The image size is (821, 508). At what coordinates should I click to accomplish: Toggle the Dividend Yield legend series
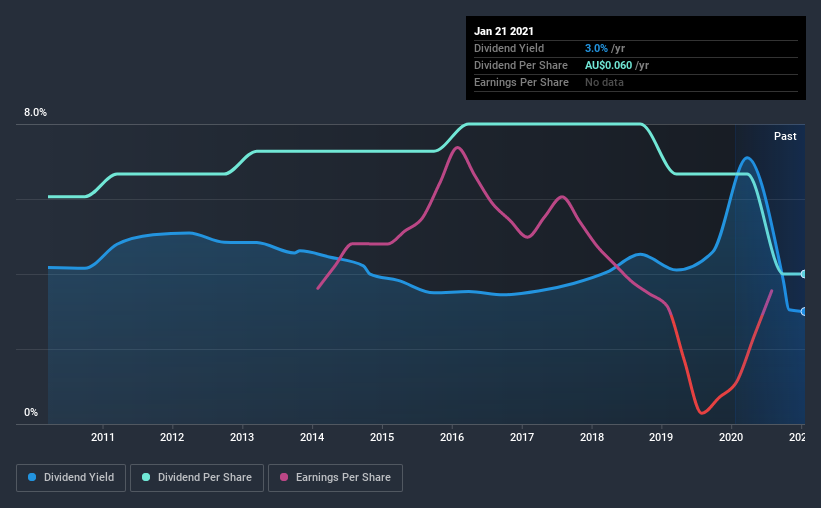click(x=71, y=478)
